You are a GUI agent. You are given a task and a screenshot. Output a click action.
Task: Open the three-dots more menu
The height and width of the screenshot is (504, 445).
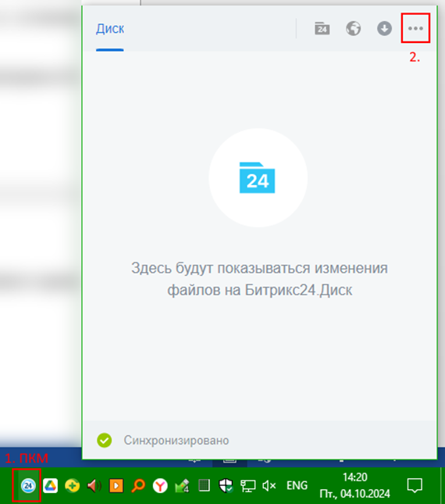[x=415, y=28]
